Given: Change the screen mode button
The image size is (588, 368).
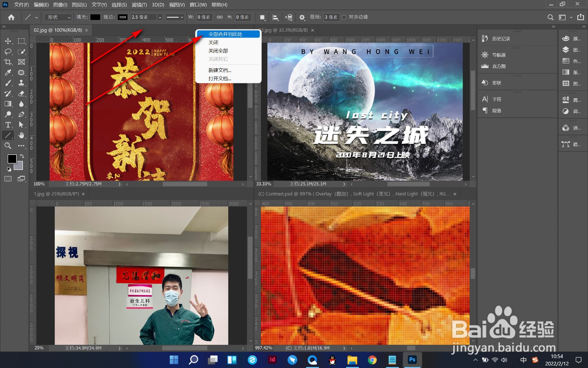Looking at the screenshot, I should [22, 179].
